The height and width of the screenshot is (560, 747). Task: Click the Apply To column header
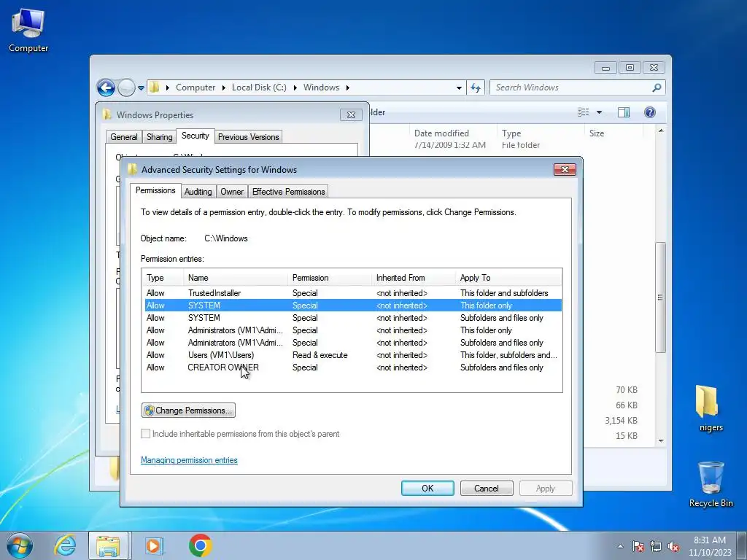point(508,278)
